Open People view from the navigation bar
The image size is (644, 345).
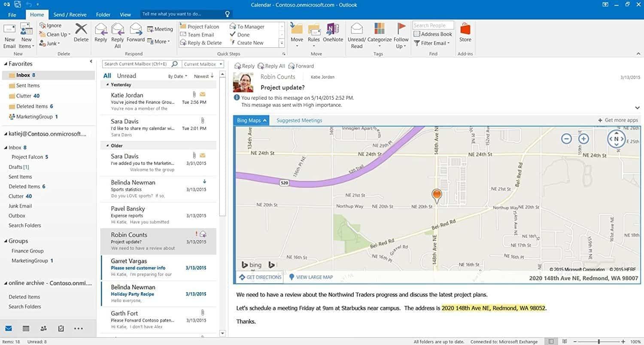[x=43, y=328]
